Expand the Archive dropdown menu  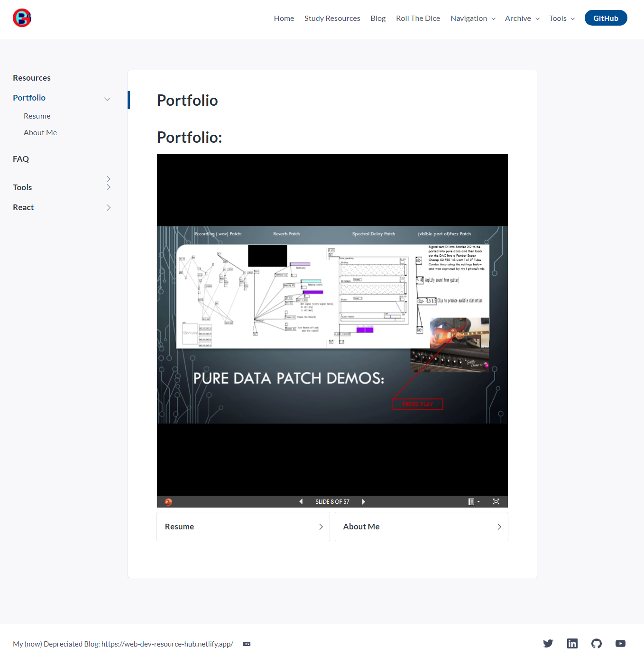[522, 18]
